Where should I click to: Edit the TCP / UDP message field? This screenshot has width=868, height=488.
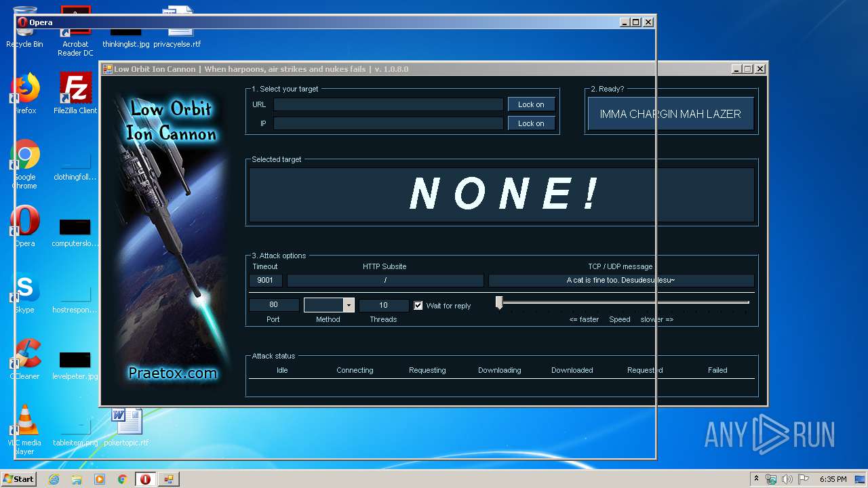coord(621,280)
